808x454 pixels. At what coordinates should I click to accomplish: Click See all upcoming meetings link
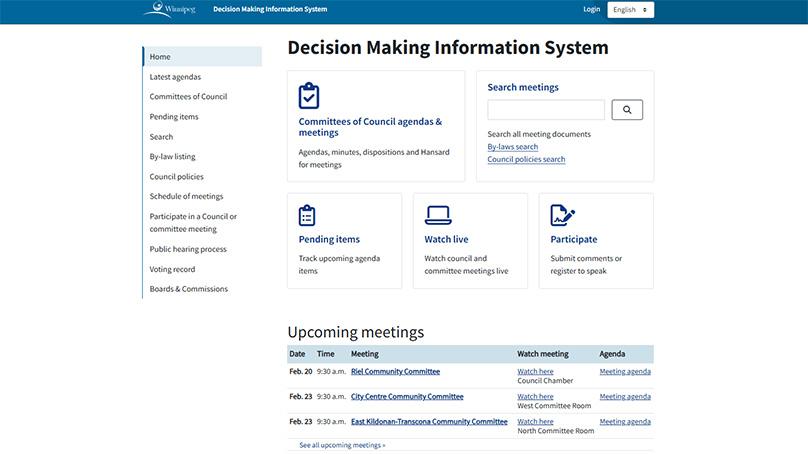(x=342, y=445)
